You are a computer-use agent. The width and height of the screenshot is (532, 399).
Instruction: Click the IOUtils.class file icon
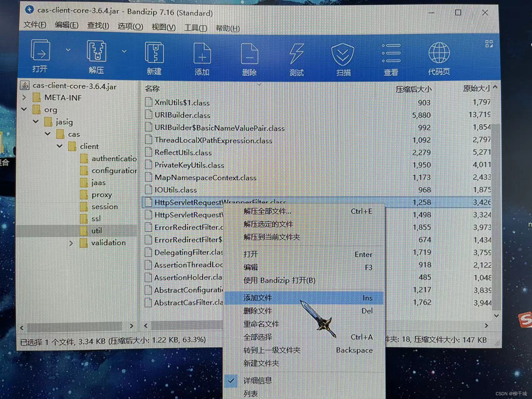click(148, 189)
